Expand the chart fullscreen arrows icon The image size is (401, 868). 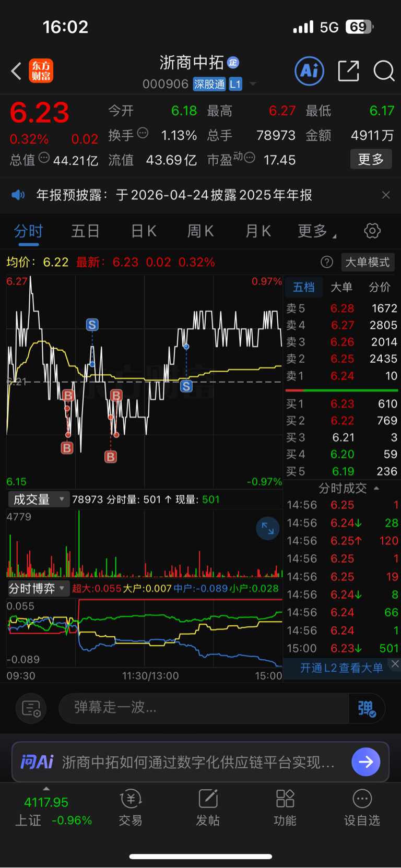click(267, 528)
